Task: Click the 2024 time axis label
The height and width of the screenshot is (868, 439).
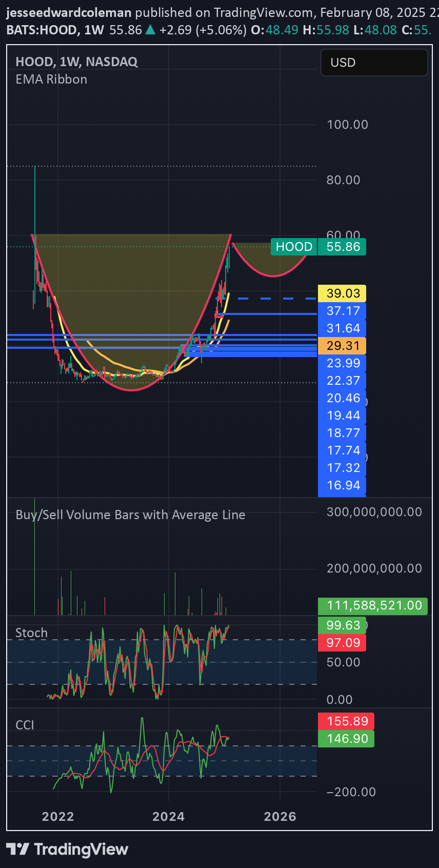Action: (168, 817)
